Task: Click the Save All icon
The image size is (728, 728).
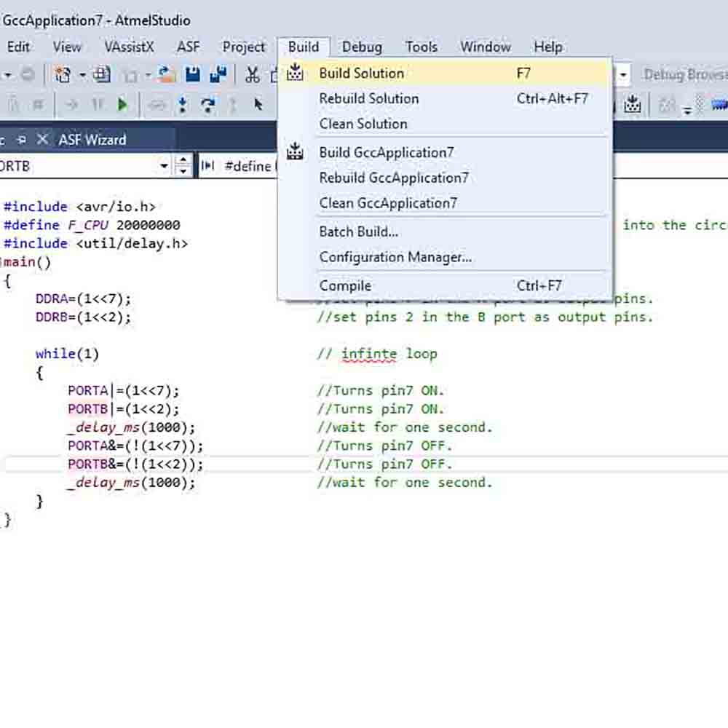Action: 218,74
